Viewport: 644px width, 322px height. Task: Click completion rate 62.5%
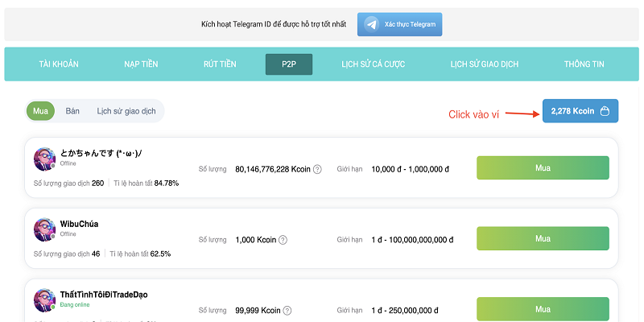[160, 254]
